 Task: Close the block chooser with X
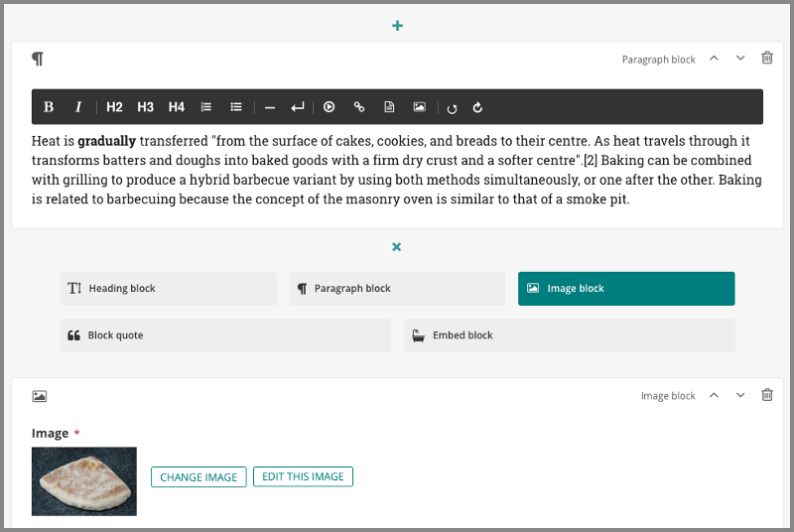tap(397, 246)
